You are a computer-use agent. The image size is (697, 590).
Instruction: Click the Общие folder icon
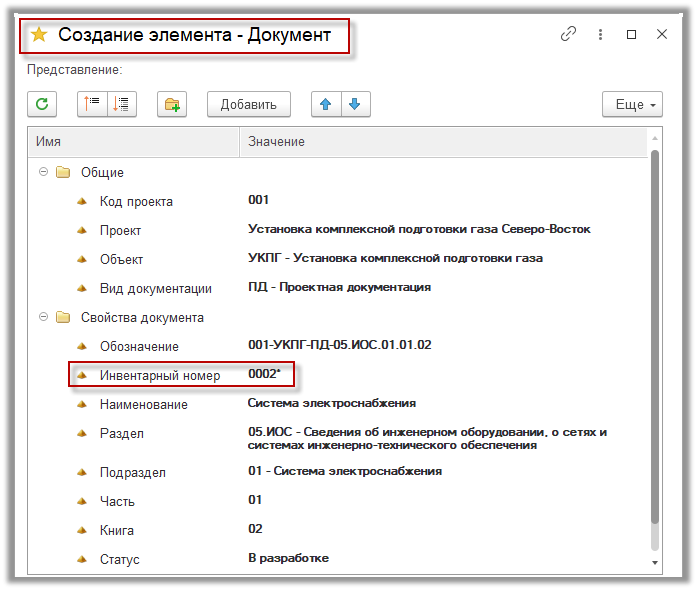pyautogui.click(x=63, y=172)
